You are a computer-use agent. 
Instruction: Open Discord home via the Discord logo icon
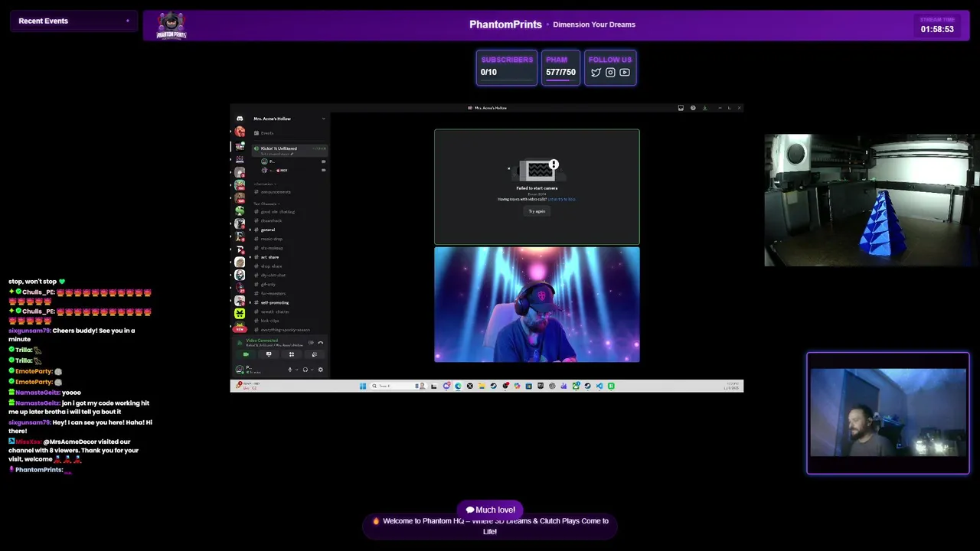tap(240, 119)
